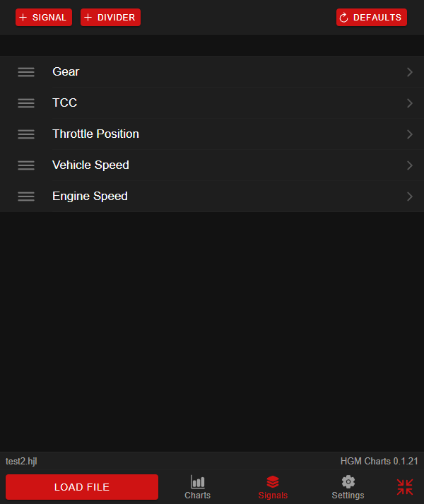Reset signals with Defaults button

coord(371,18)
